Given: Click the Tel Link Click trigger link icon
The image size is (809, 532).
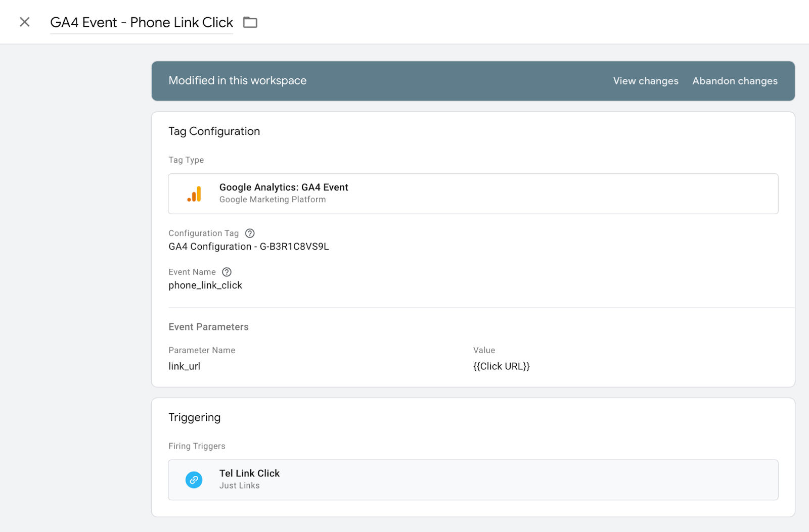Looking at the screenshot, I should [x=194, y=480].
